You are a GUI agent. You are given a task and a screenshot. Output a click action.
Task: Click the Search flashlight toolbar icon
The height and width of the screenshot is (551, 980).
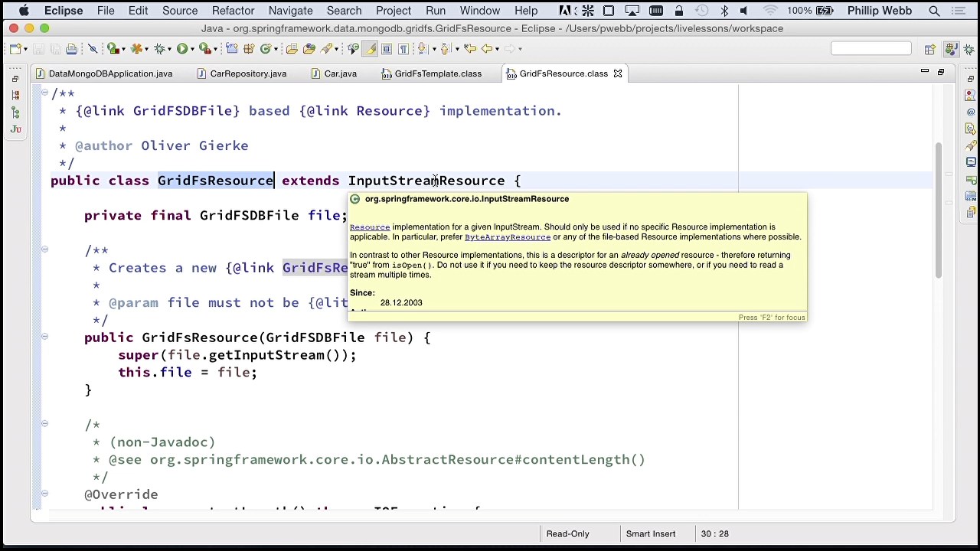327,49
